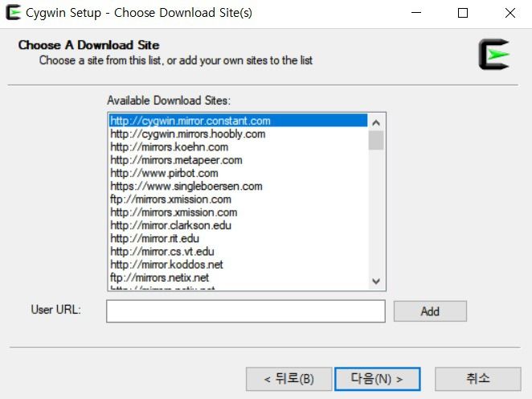532x399 pixels.
Task: Select http://cygwin.mirrors.hoobly.com site
Action: pos(238,134)
